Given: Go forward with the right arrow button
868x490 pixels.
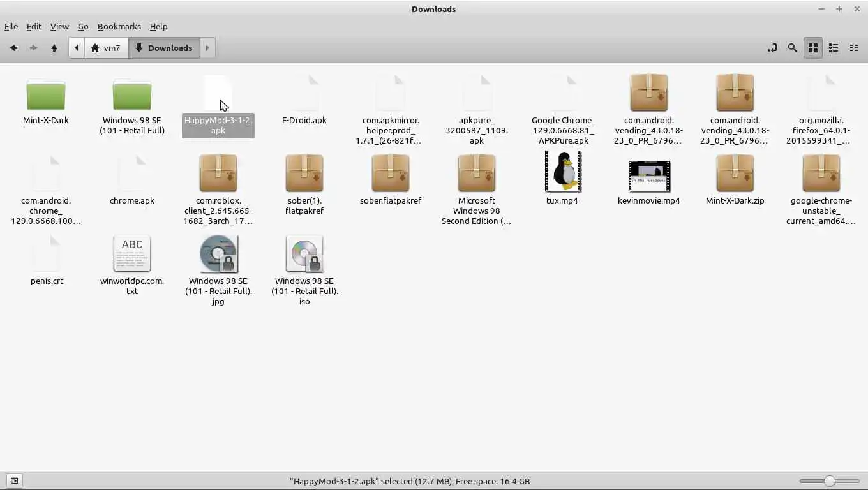Looking at the screenshot, I should point(33,48).
